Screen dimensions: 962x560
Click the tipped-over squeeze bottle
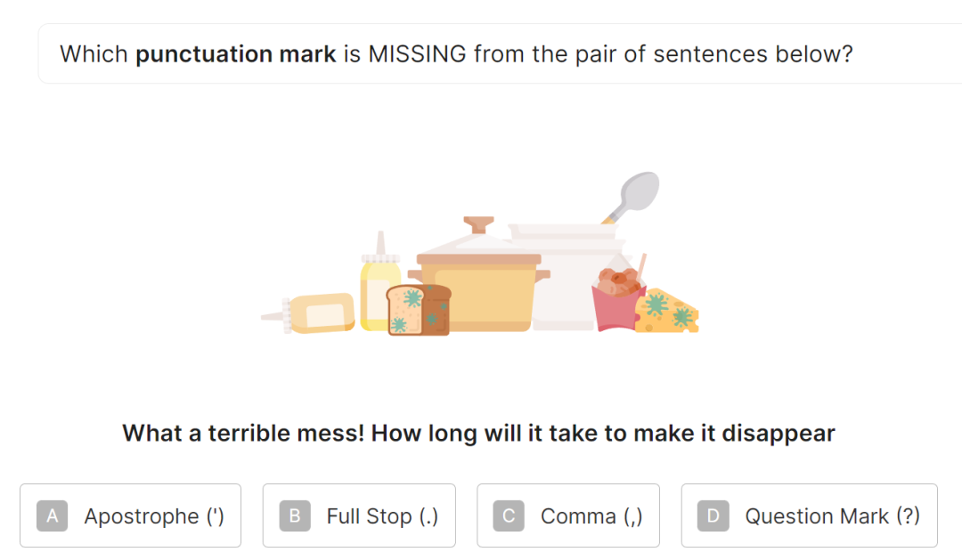(308, 313)
